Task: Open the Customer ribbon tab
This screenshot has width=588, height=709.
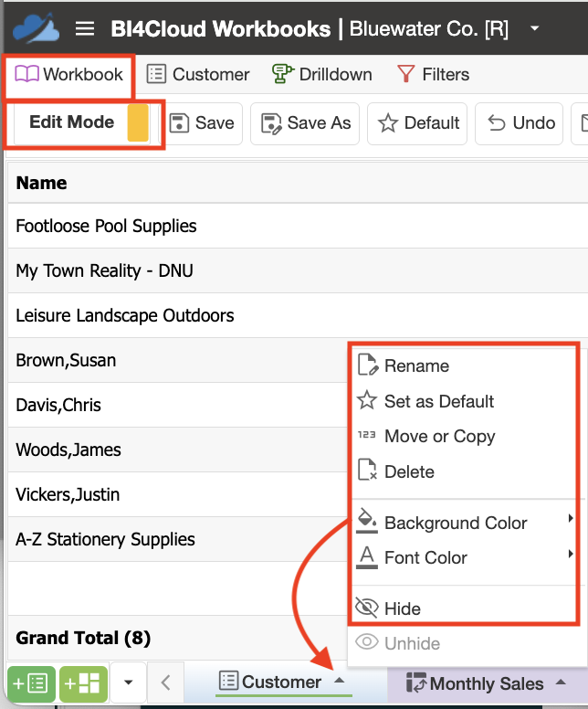Action: 198,74
